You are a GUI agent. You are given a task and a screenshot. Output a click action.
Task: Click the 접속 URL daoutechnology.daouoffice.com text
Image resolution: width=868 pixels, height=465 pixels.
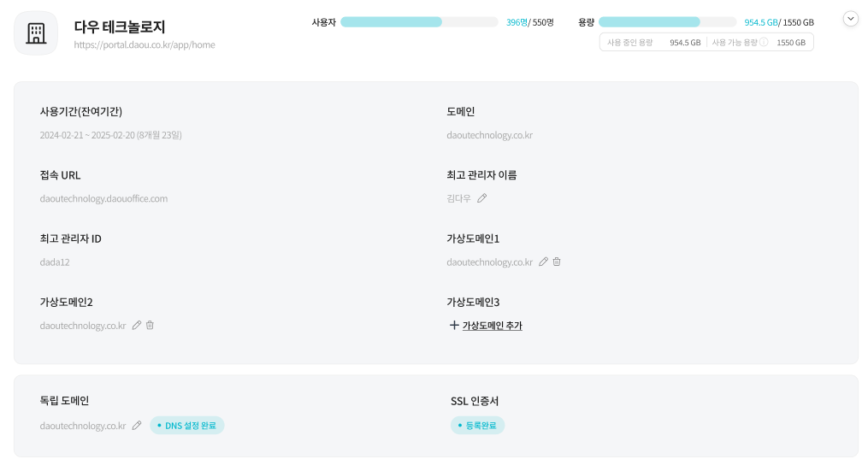(x=103, y=198)
